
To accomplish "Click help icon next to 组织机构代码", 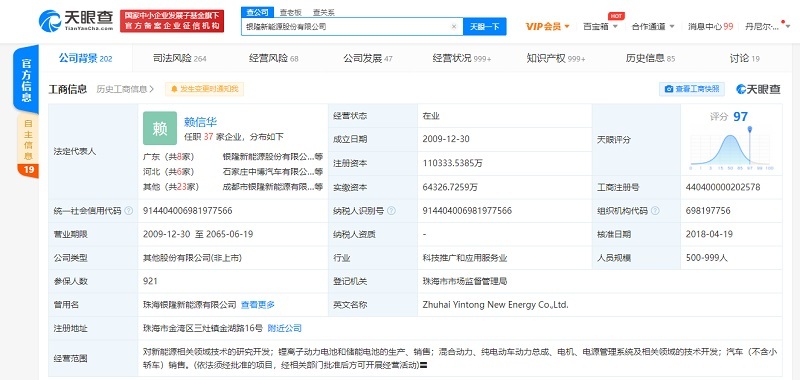I will [x=655, y=211].
